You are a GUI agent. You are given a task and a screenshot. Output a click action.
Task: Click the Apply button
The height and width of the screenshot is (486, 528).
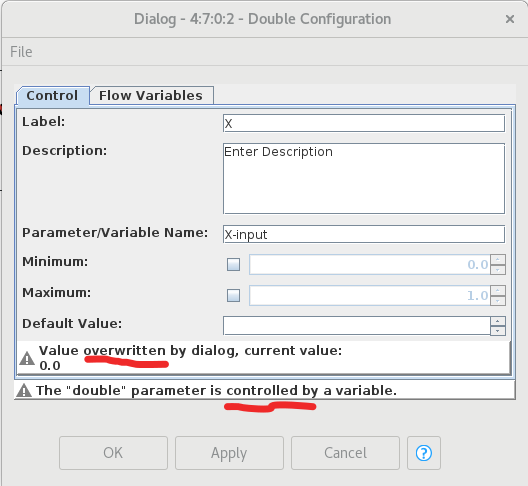[x=229, y=453]
